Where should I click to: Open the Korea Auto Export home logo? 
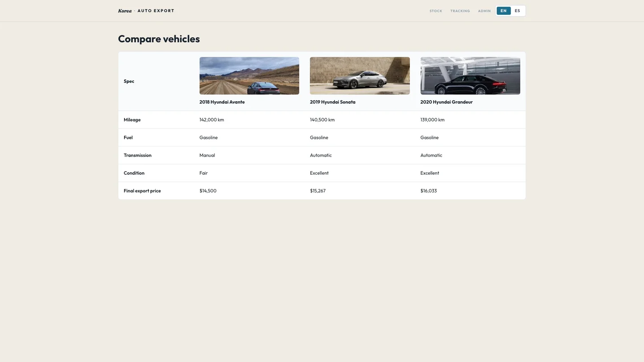[x=146, y=11]
